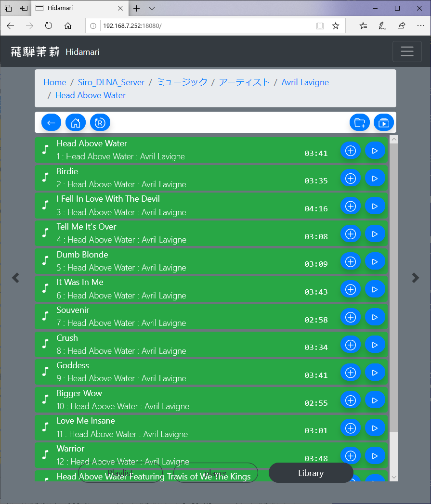
Task: Play the track 'Warrior'
Action: (375, 456)
